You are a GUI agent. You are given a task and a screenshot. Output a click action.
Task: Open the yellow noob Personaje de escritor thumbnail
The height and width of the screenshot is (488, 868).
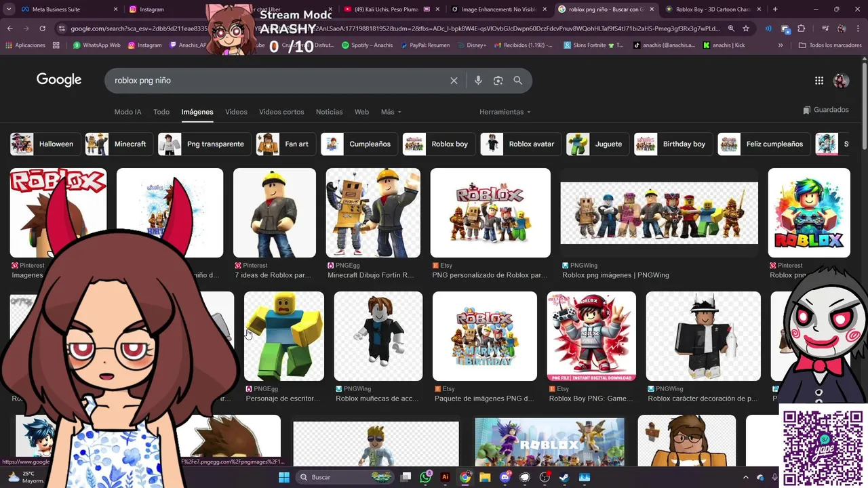284,336
